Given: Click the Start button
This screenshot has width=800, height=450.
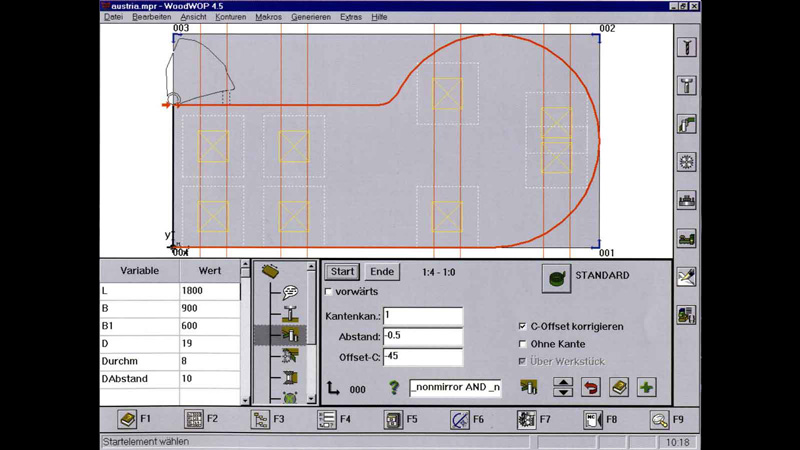Looking at the screenshot, I should [342, 272].
